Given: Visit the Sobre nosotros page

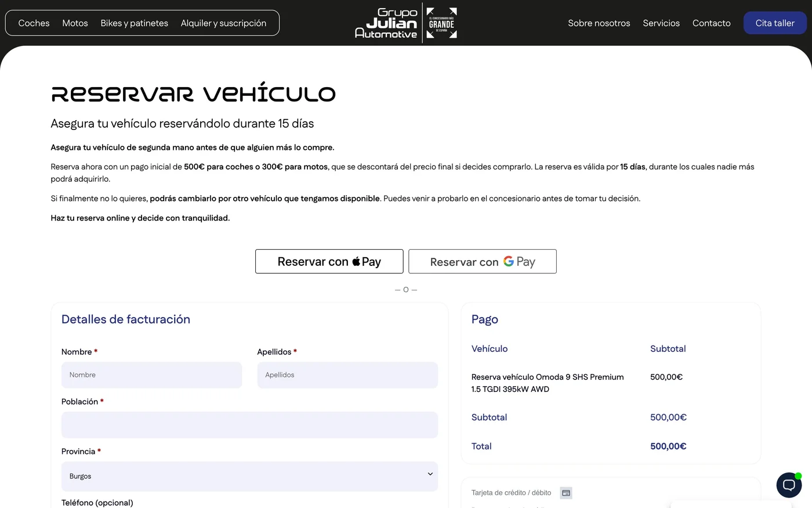Looking at the screenshot, I should (599, 23).
